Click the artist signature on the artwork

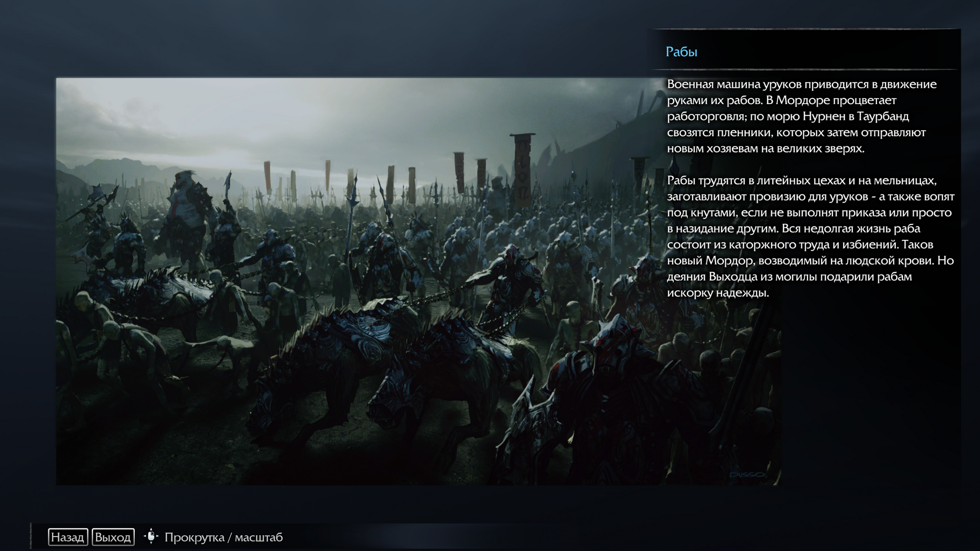(748, 474)
